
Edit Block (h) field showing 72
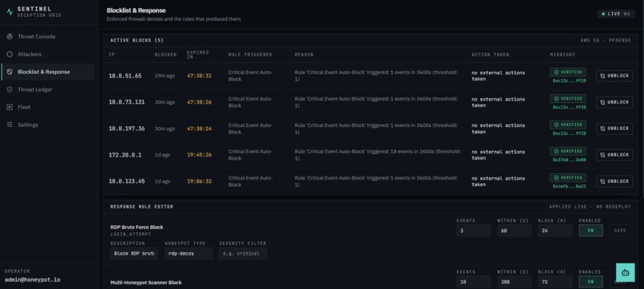pyautogui.click(x=555, y=282)
